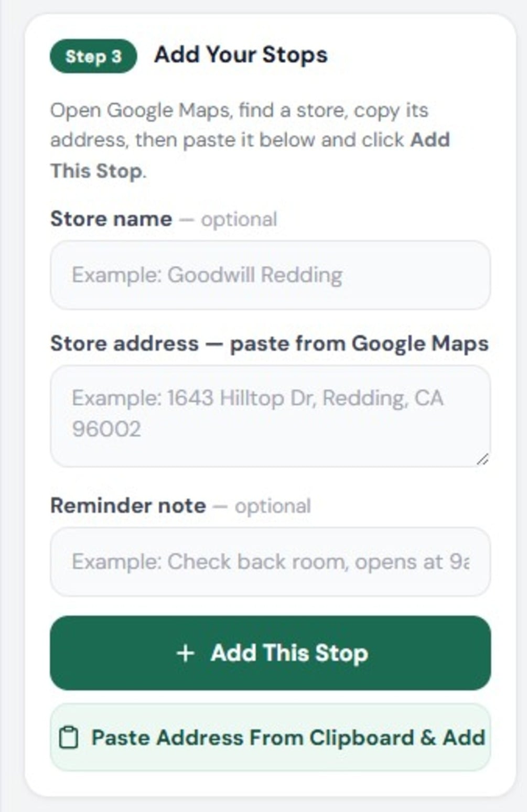Click the Check back room placeholder text
This screenshot has width=527, height=812.
point(271,562)
